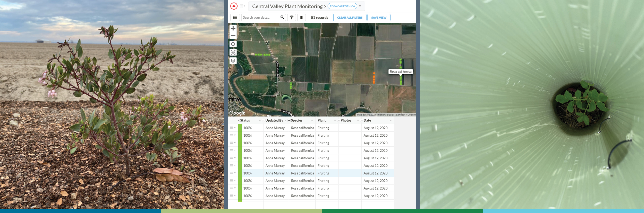Zoom out on the map

coord(233,36)
